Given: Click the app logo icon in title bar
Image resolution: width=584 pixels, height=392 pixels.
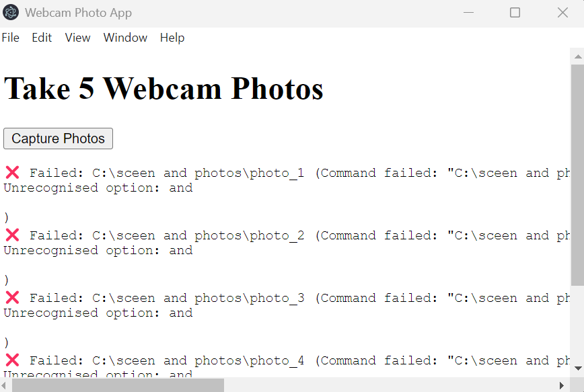Looking at the screenshot, I should coord(9,12).
